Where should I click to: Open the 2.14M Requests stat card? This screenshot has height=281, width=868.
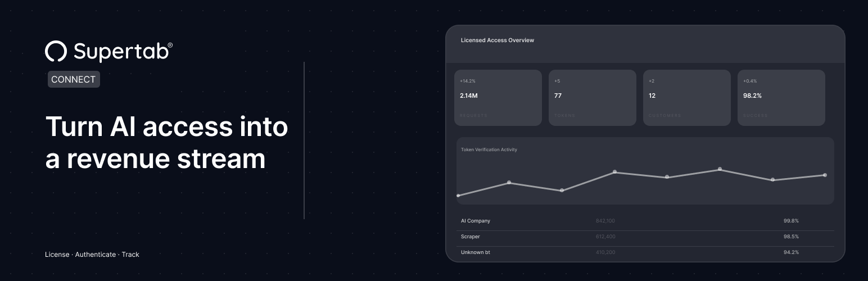click(x=498, y=98)
